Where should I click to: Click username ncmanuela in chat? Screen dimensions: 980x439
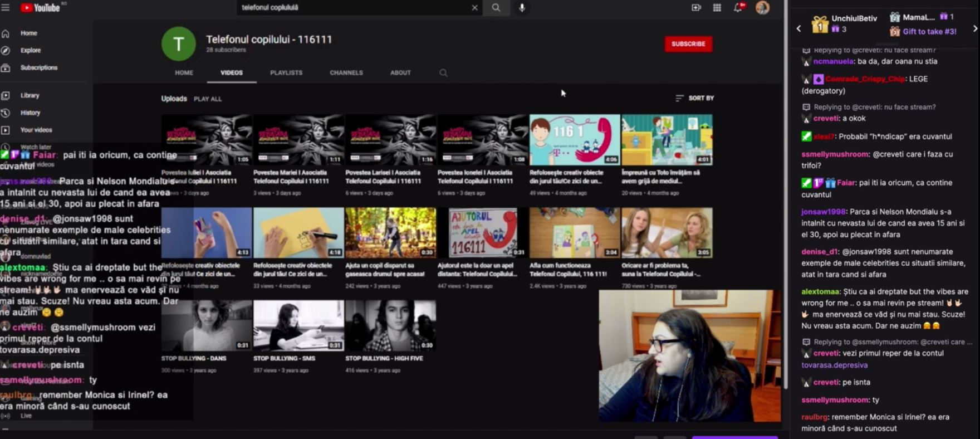point(834,61)
